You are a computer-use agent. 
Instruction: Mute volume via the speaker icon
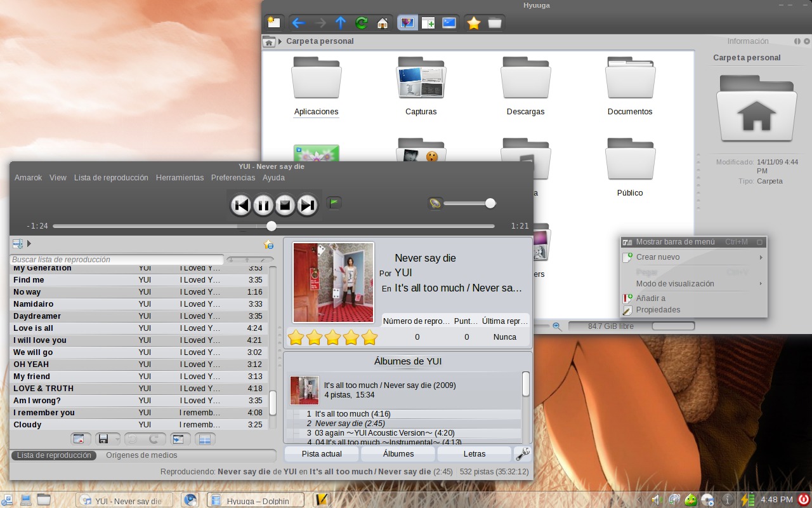435,203
